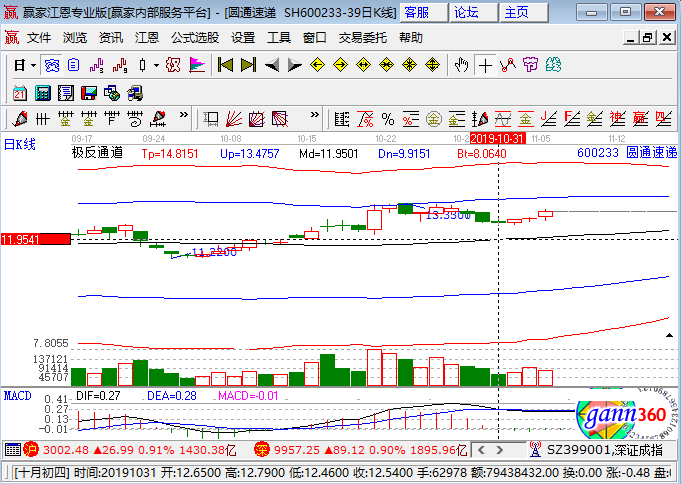Click the computer connection icon
The width and height of the screenshot is (681, 484).
point(135,93)
